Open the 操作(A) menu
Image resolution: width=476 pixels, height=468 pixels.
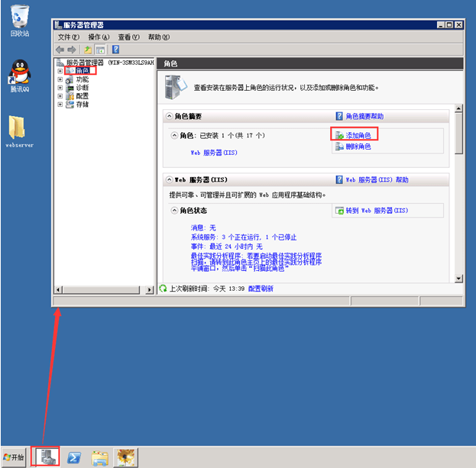click(98, 37)
